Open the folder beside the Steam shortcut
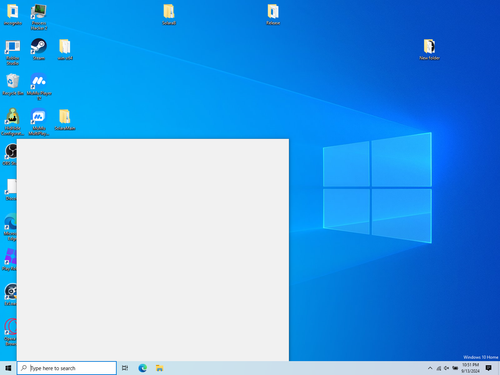This screenshot has height=375, width=500. 65,49
